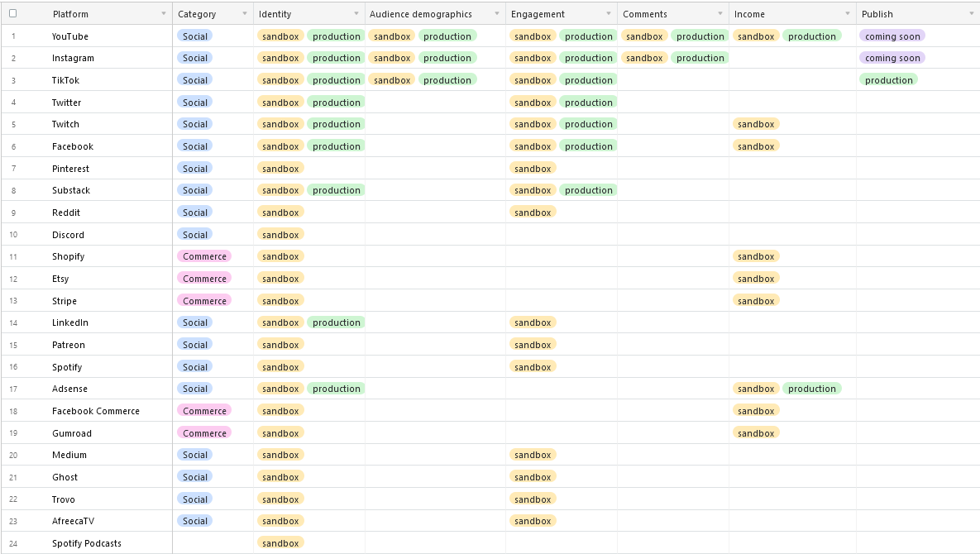
Task: Click Instagram's production tag under Comments
Action: (x=700, y=58)
